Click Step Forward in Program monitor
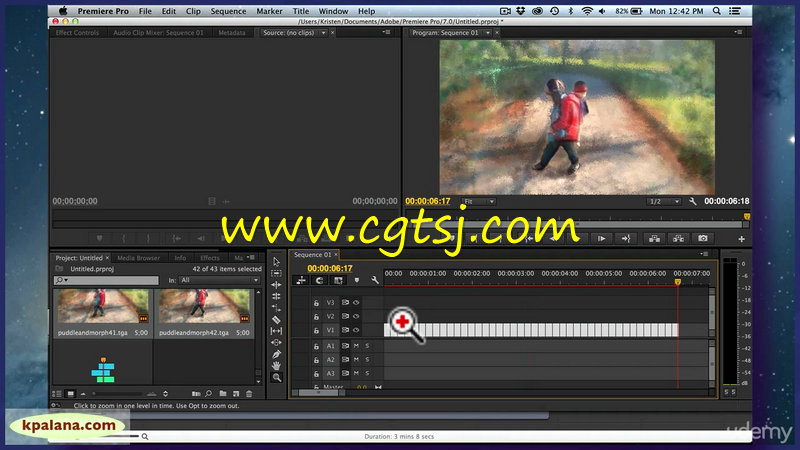This screenshot has height=450, width=800. 602,238
